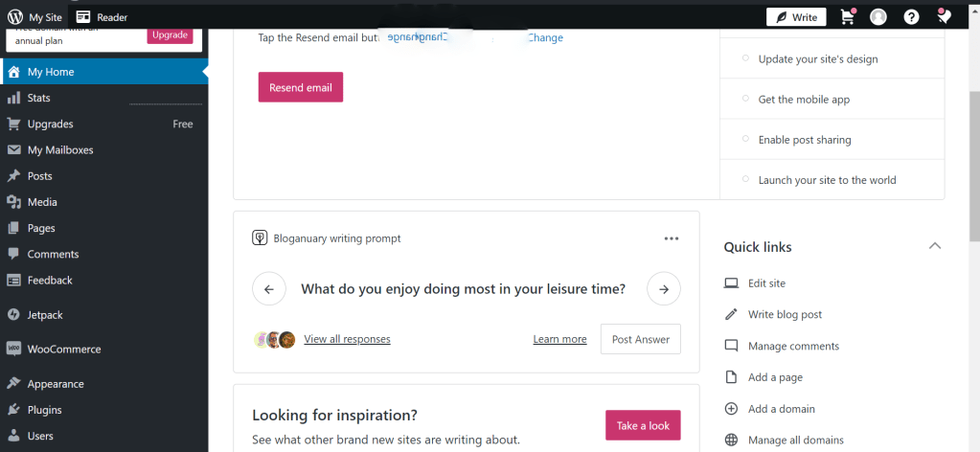Show next writing prompt

[x=664, y=288]
